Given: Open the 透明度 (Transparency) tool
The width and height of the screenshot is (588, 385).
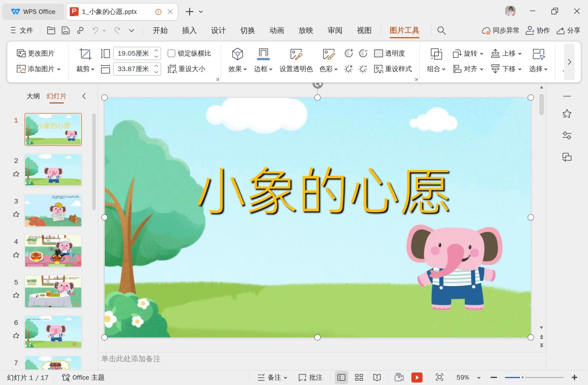Looking at the screenshot, I should tap(390, 53).
